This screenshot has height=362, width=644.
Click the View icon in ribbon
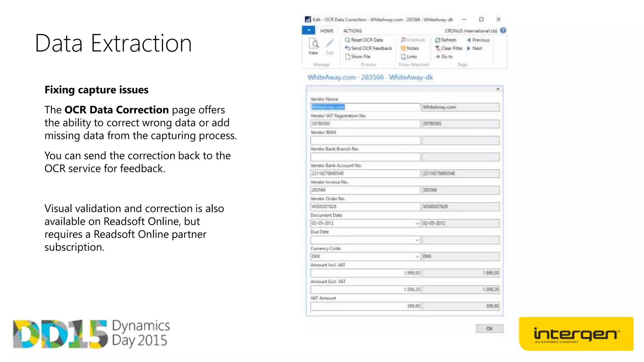click(x=314, y=46)
